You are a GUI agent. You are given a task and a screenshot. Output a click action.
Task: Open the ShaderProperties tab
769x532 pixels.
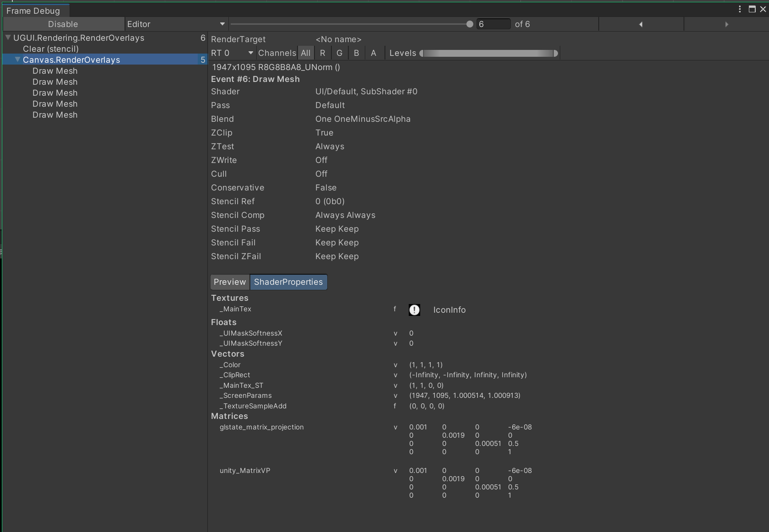click(x=288, y=282)
